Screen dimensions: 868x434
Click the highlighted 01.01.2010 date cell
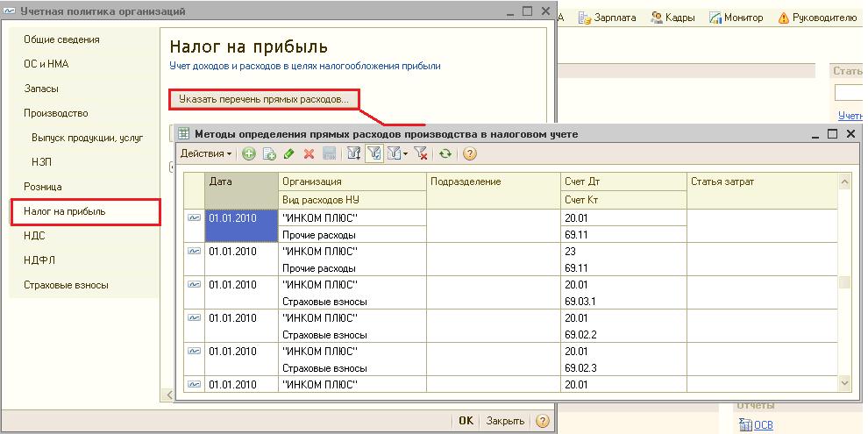(x=241, y=225)
